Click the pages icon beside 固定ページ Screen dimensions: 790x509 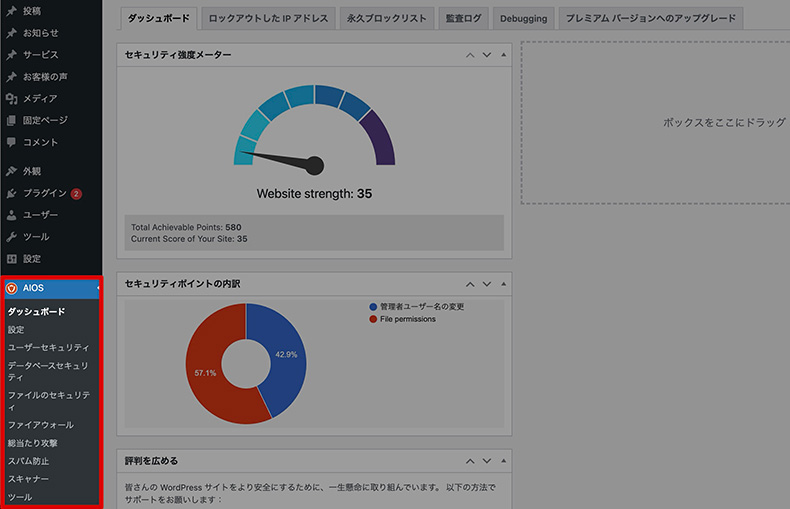(11, 120)
